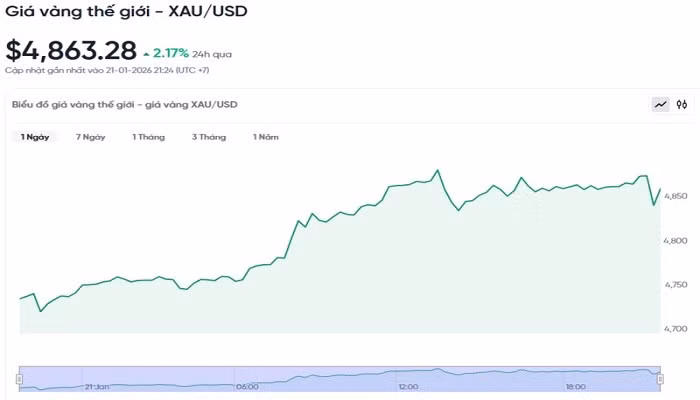Click the Giá vàng thế giới heading
The image size is (700, 400).
click(x=126, y=12)
